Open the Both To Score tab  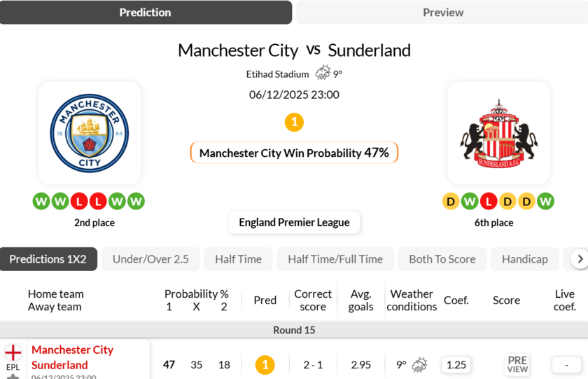click(x=442, y=259)
